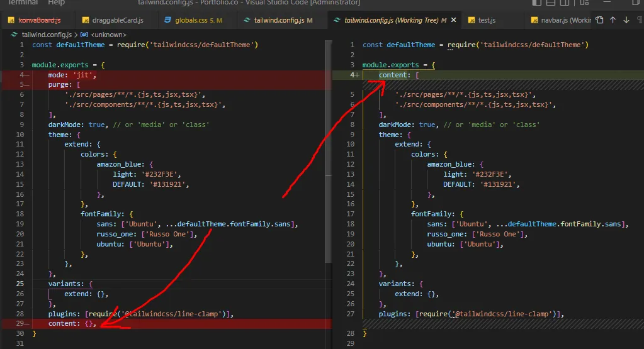Click "russo_one: ['Russo One']," in left pane
644x349 pixels.
[x=147, y=234]
